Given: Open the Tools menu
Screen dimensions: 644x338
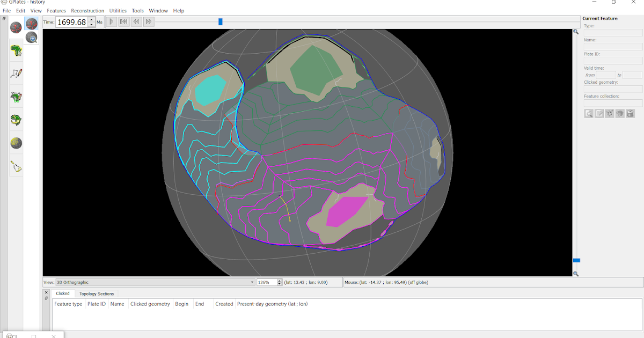Looking at the screenshot, I should click(138, 11).
